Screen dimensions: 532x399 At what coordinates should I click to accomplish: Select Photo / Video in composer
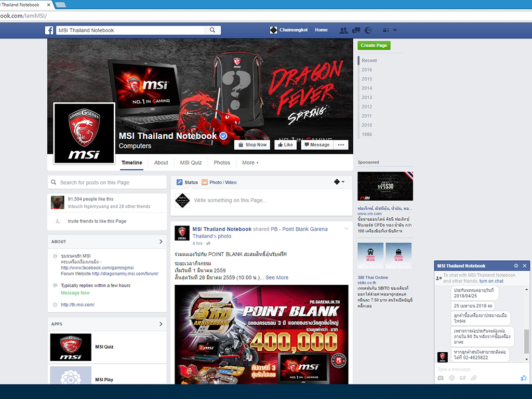[219, 182]
